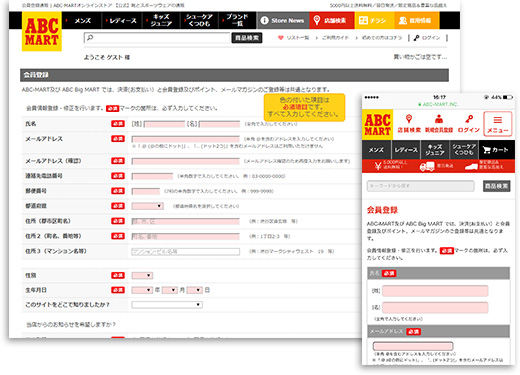Tap the 新規会員登録 person icon on mobile
The height and width of the screenshot is (375, 520).
pos(439,123)
